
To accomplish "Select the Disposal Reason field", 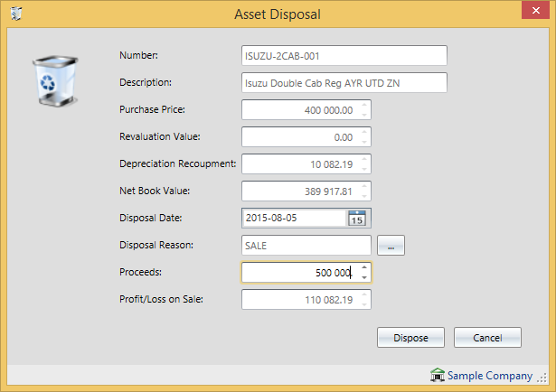I will [306, 246].
